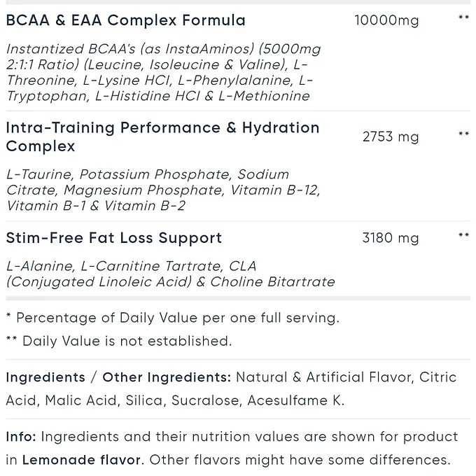Click the bold Lemonade flavor text
The height and width of the screenshot is (476, 476).
tap(83, 460)
